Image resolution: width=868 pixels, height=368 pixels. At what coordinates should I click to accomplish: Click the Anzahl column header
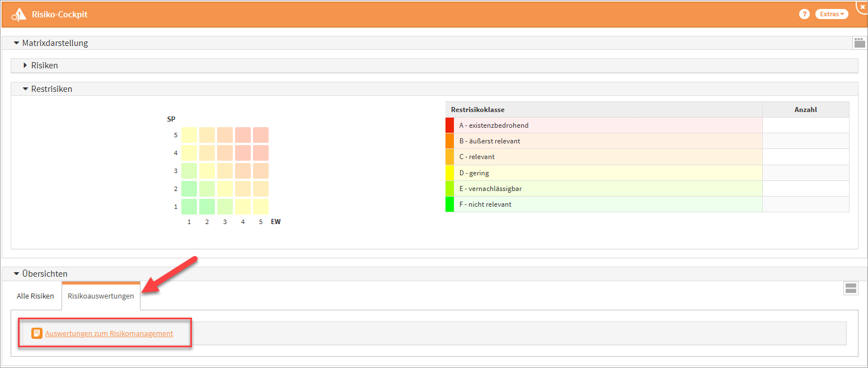point(805,110)
